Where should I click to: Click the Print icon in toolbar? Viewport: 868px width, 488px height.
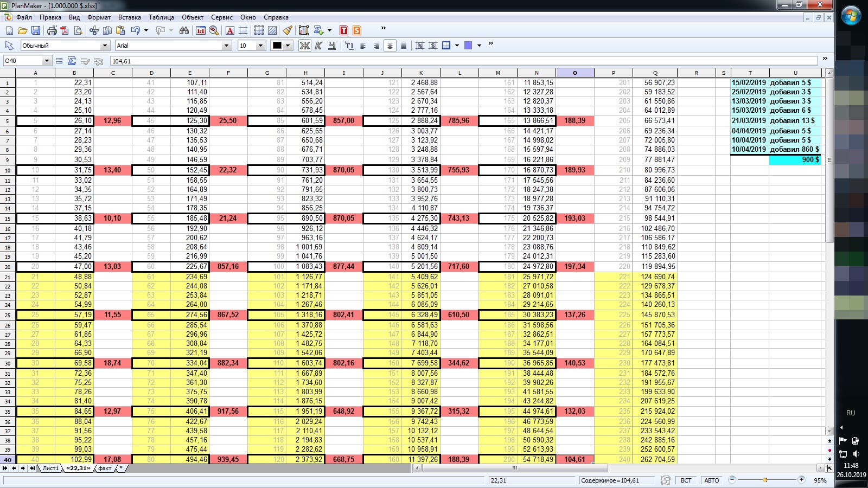[x=52, y=31]
